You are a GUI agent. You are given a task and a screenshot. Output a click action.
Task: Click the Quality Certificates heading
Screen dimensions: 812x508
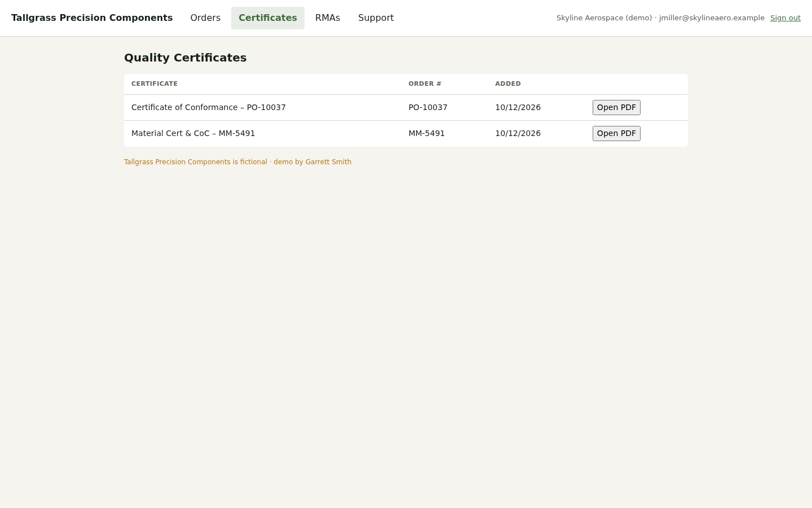pyautogui.click(x=186, y=58)
